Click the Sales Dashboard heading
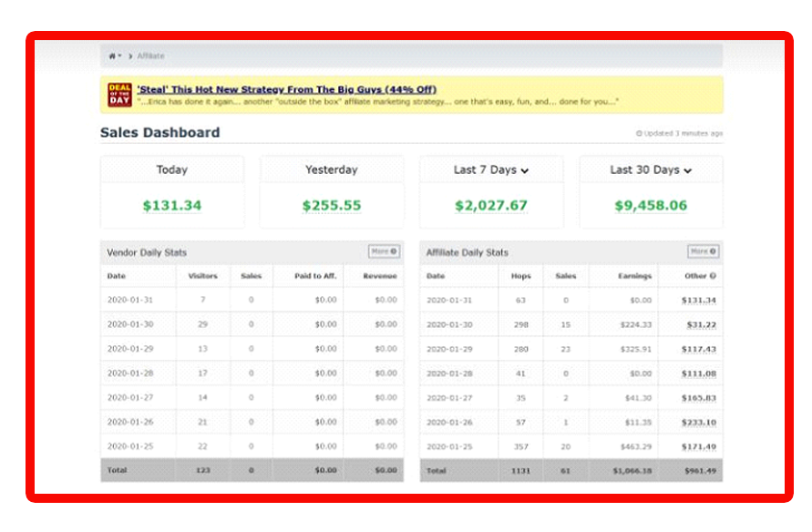Viewport: 812px width, 532px height. 160,132
